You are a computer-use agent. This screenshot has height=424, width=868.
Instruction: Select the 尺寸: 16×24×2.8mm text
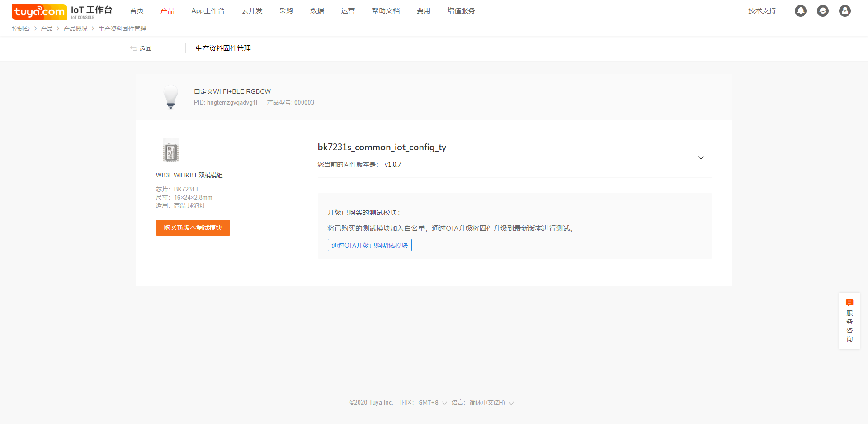coord(184,198)
